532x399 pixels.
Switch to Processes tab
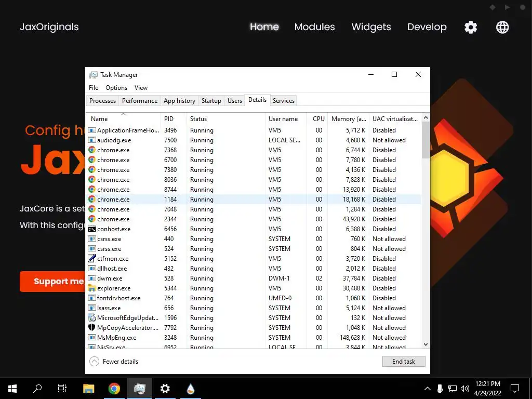pyautogui.click(x=102, y=100)
